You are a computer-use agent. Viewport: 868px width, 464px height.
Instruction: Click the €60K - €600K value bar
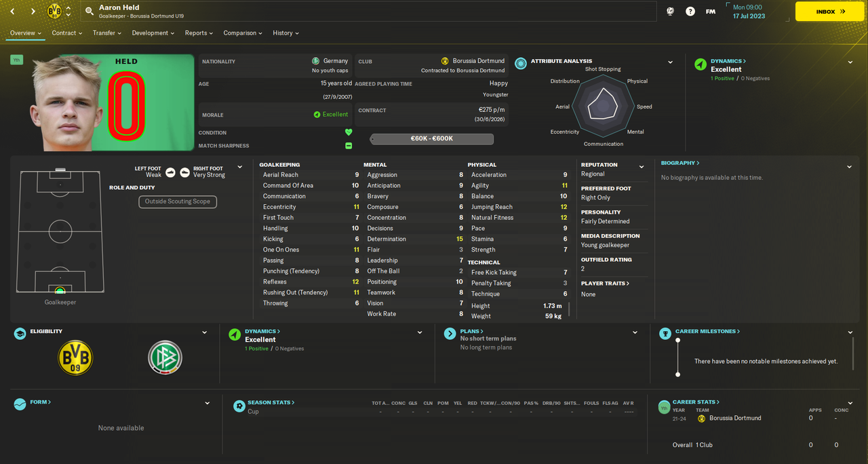[x=432, y=138]
